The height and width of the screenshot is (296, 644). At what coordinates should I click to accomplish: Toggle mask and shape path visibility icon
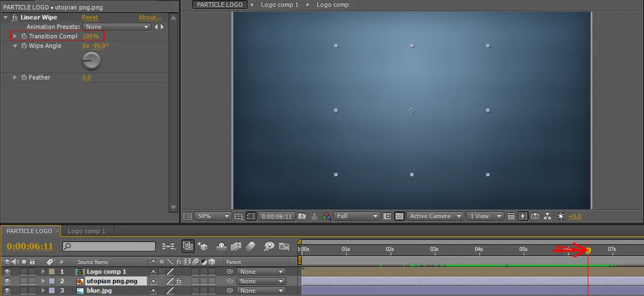[x=251, y=216]
